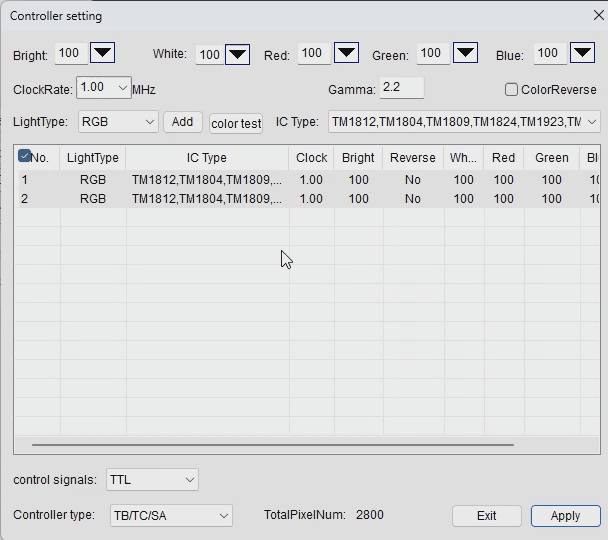Click the Green 100 cell in row 2
Image resolution: width=608 pixels, height=540 pixels.
point(552,199)
